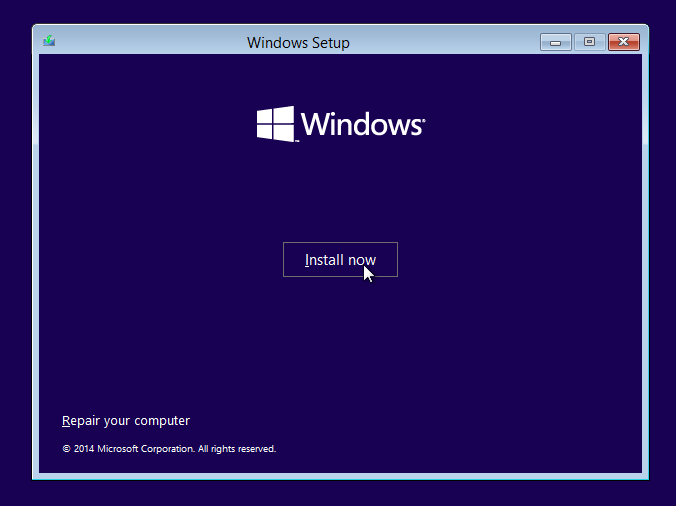Click the trademark symbol beside Windows
Viewport: 676px width, 506px height.
tap(424, 118)
